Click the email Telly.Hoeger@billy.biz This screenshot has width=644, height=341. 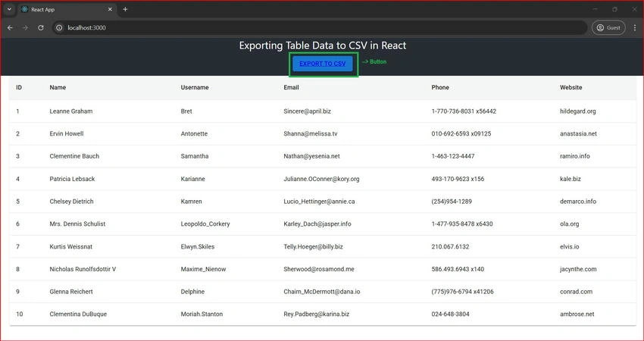coord(314,246)
